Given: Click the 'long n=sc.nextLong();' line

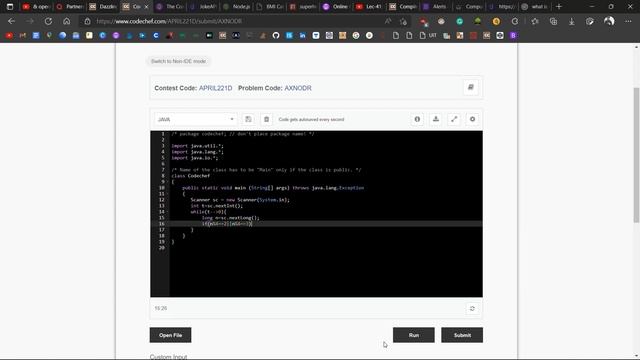Looking at the screenshot, I should tap(231, 218).
